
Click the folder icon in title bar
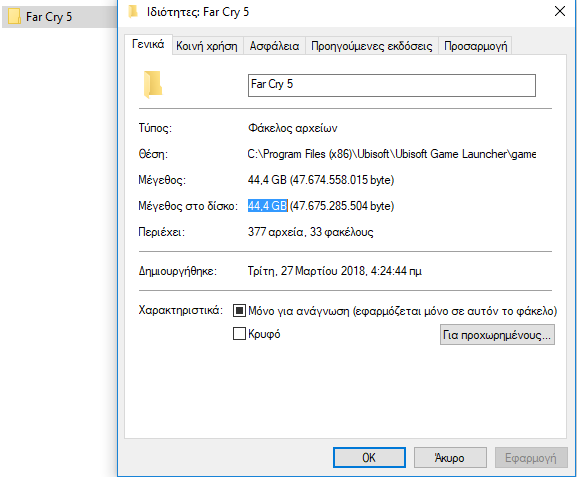(133, 12)
